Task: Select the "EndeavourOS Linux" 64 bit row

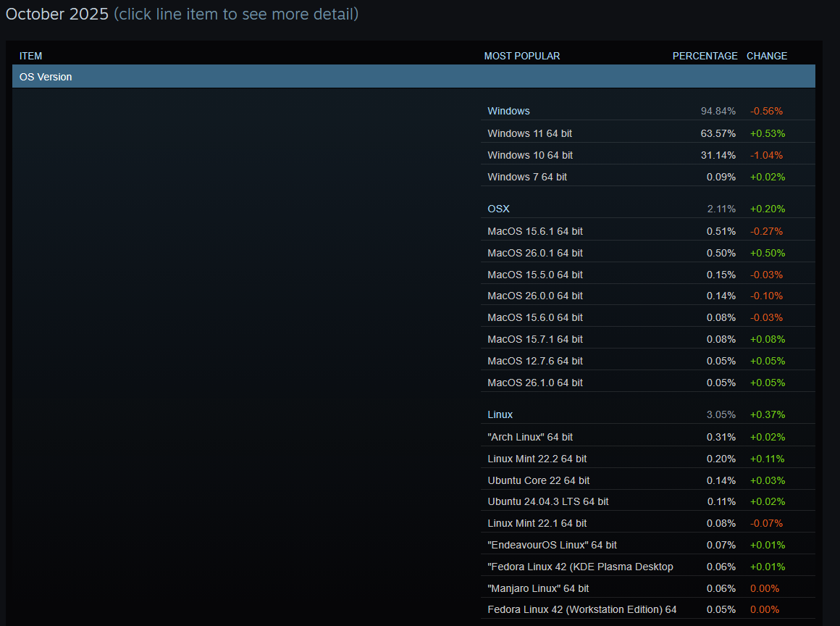Action: [648, 545]
